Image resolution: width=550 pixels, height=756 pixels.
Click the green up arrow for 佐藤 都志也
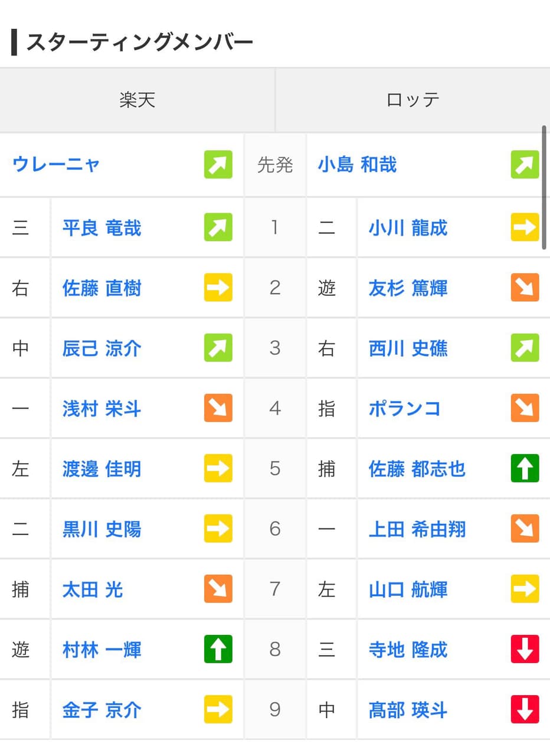tap(525, 468)
